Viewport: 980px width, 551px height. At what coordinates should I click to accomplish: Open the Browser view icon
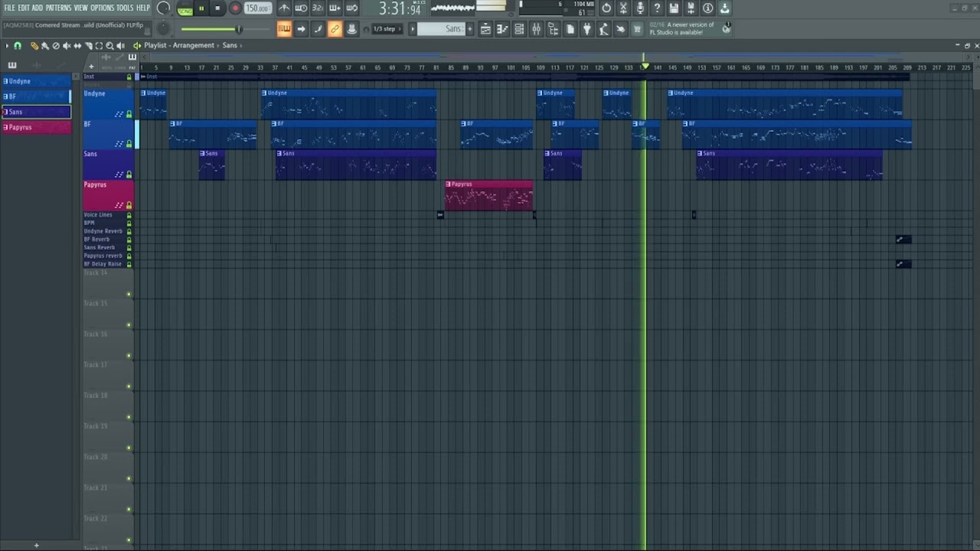(x=553, y=29)
